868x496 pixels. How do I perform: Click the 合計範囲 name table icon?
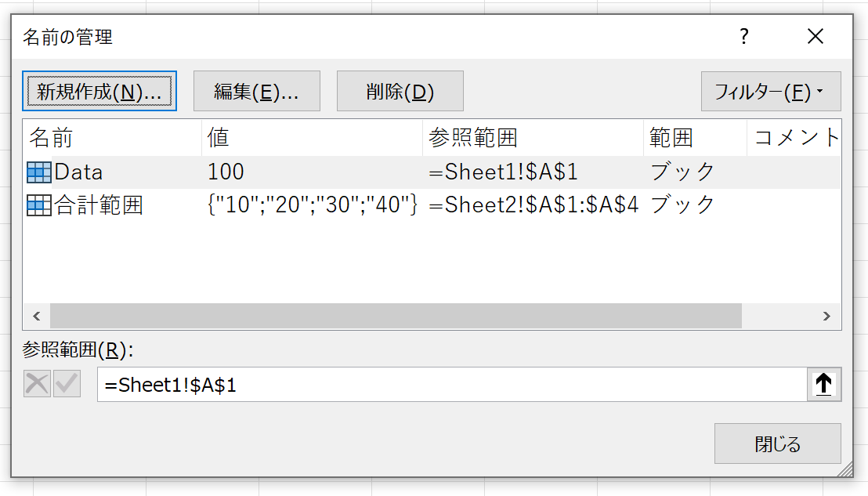pyautogui.click(x=38, y=205)
